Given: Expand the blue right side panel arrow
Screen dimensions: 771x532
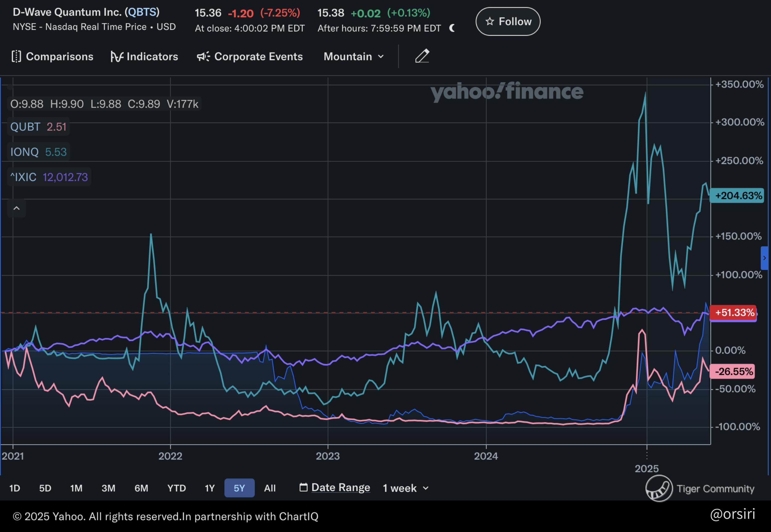Looking at the screenshot, I should point(764,258).
